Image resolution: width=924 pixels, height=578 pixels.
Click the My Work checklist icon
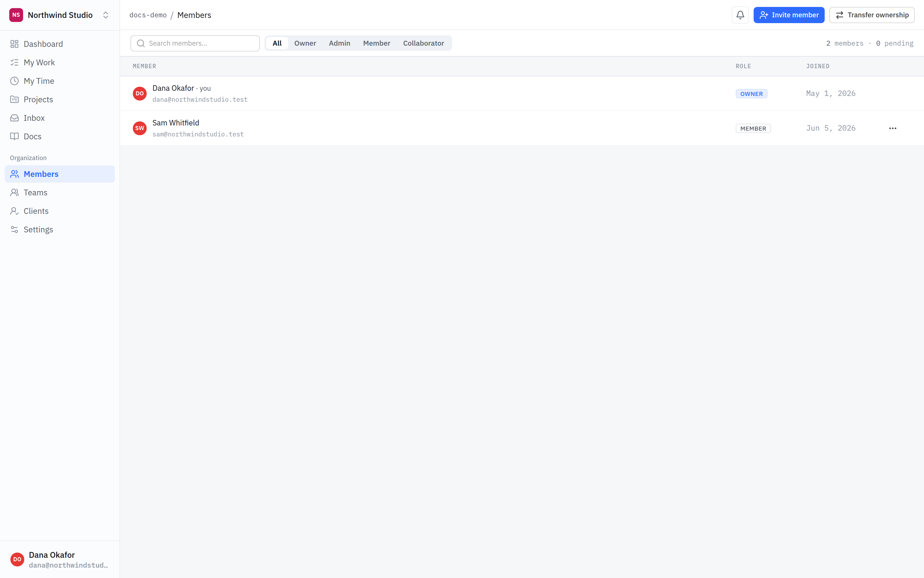click(x=14, y=62)
